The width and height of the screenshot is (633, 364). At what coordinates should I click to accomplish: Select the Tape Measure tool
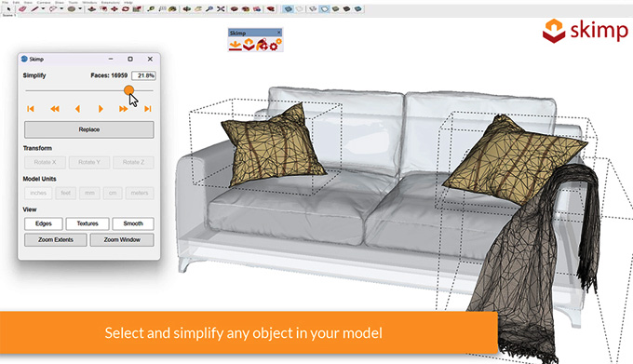(x=151, y=9)
